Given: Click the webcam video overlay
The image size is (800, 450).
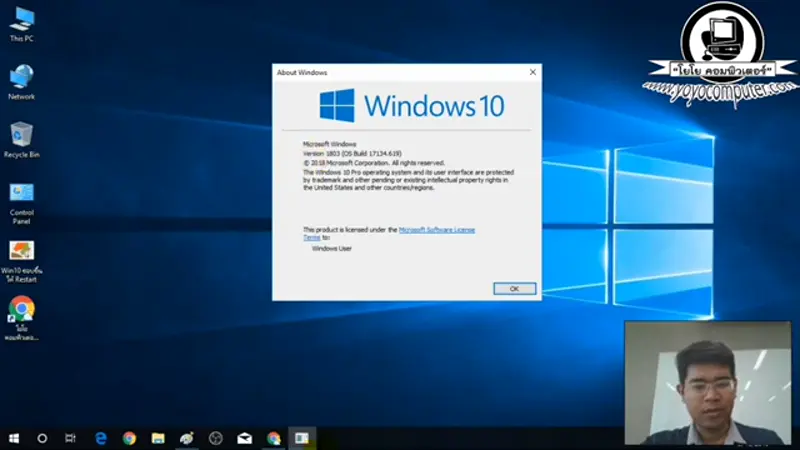Looking at the screenshot, I should (x=708, y=383).
